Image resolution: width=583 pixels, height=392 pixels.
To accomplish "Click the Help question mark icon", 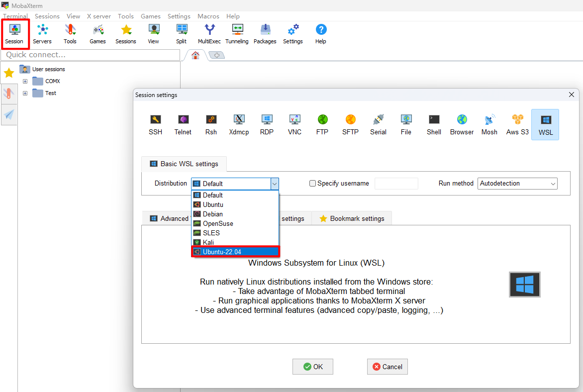I will pyautogui.click(x=321, y=34).
